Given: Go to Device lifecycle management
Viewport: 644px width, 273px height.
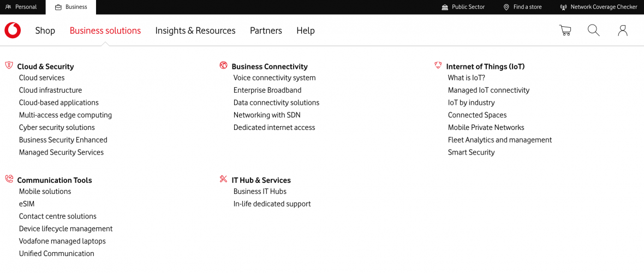Looking at the screenshot, I should coord(65,229).
